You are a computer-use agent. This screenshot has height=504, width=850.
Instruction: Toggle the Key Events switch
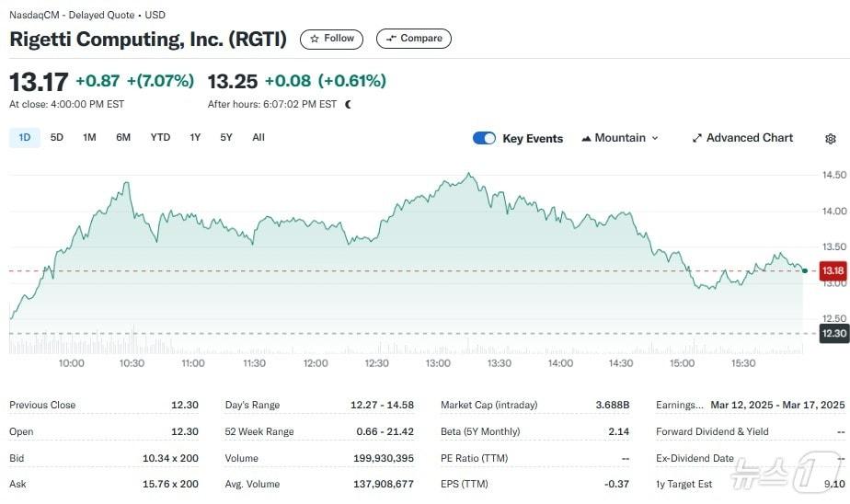coord(484,138)
